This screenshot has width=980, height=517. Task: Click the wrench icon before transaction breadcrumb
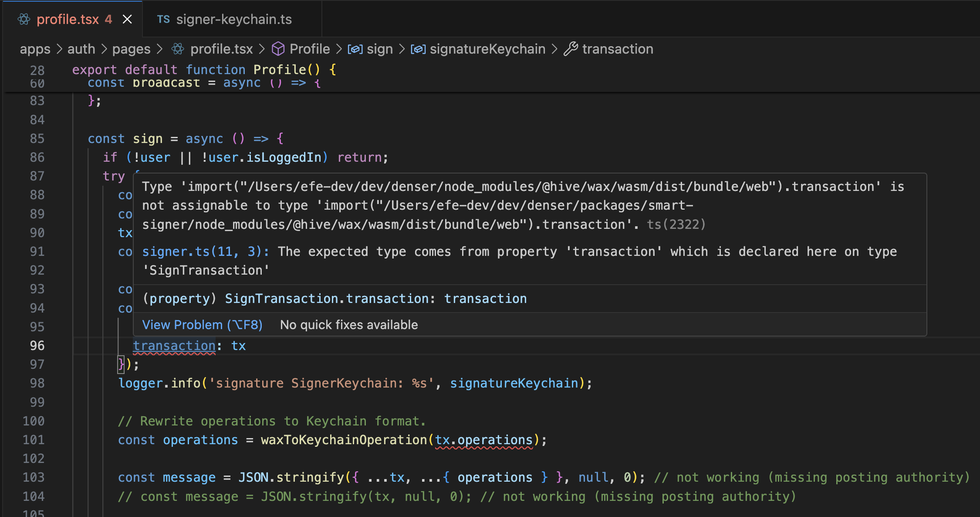click(x=571, y=49)
